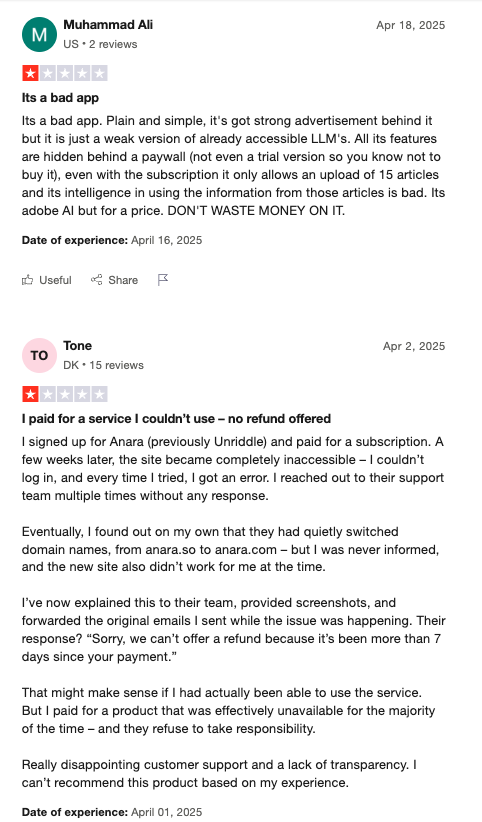The width and height of the screenshot is (482, 822).
Task: Click the anara.com text in Tone's review
Action: click(245, 549)
